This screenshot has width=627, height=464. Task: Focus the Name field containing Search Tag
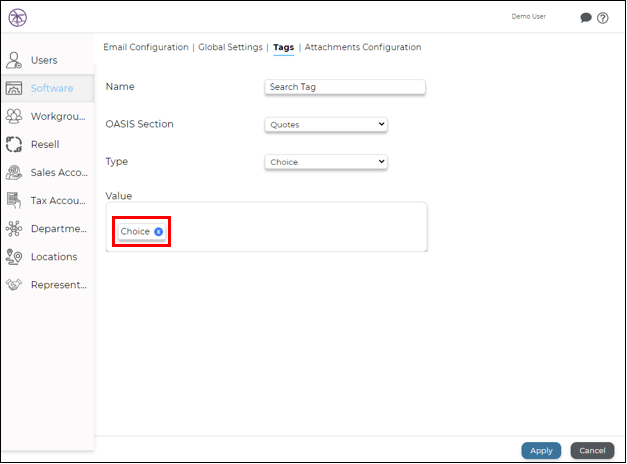pos(345,87)
